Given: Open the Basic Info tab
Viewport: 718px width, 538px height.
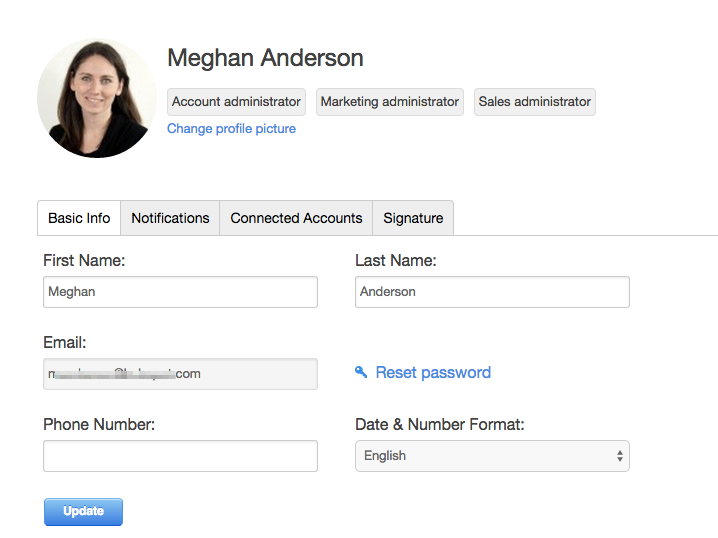Looking at the screenshot, I should point(79,218).
